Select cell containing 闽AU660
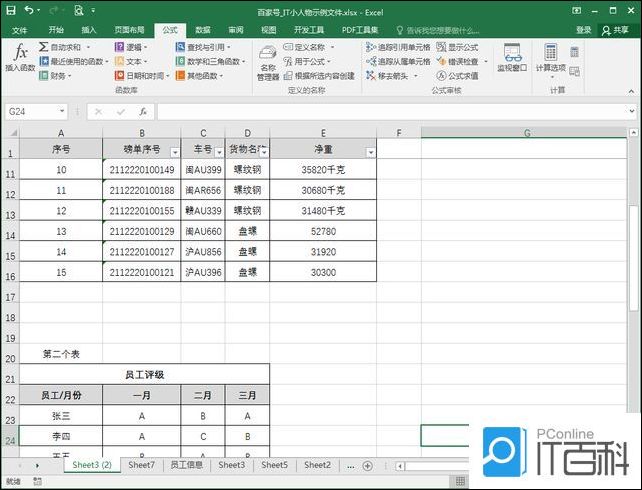This screenshot has height=490, width=642. tap(203, 231)
